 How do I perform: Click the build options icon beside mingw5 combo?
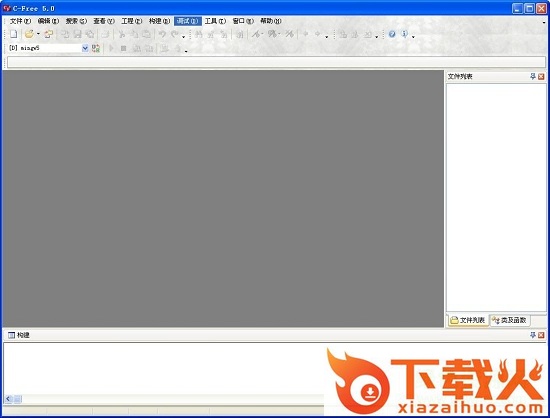click(96, 48)
